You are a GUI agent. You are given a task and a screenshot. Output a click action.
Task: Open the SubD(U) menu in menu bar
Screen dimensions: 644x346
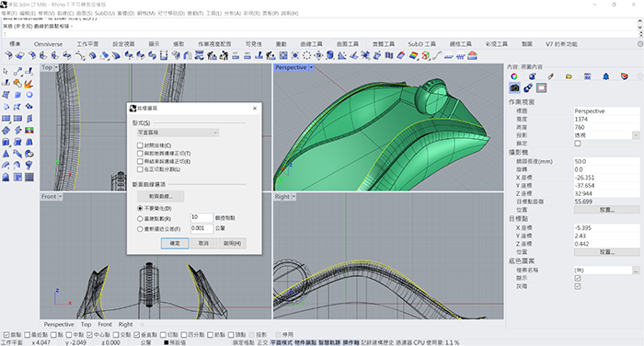(105, 13)
